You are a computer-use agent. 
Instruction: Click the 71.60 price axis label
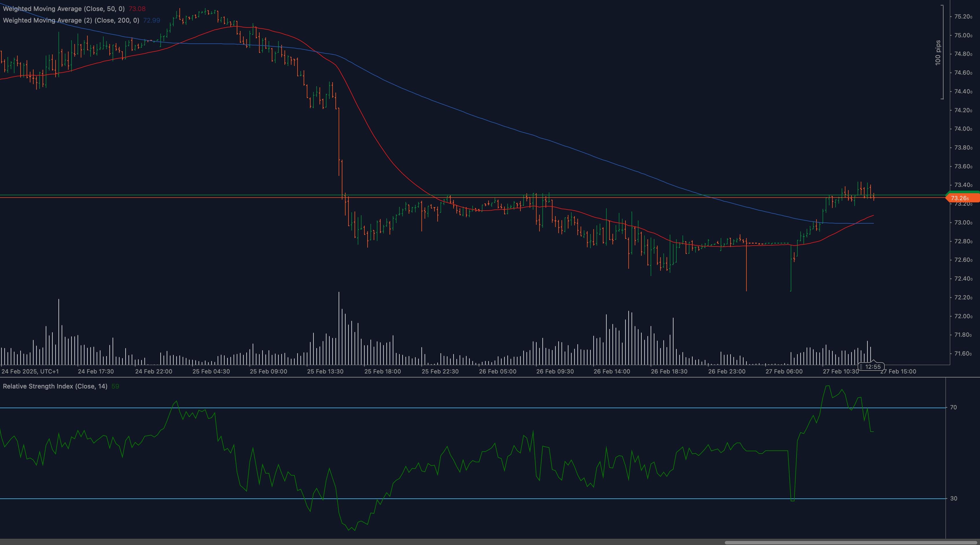coord(963,354)
